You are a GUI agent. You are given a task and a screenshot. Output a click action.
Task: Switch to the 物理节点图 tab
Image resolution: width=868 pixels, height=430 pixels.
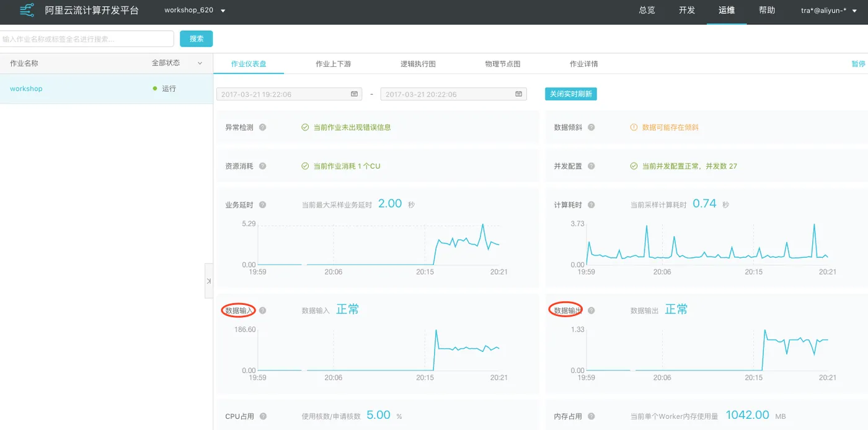point(503,64)
